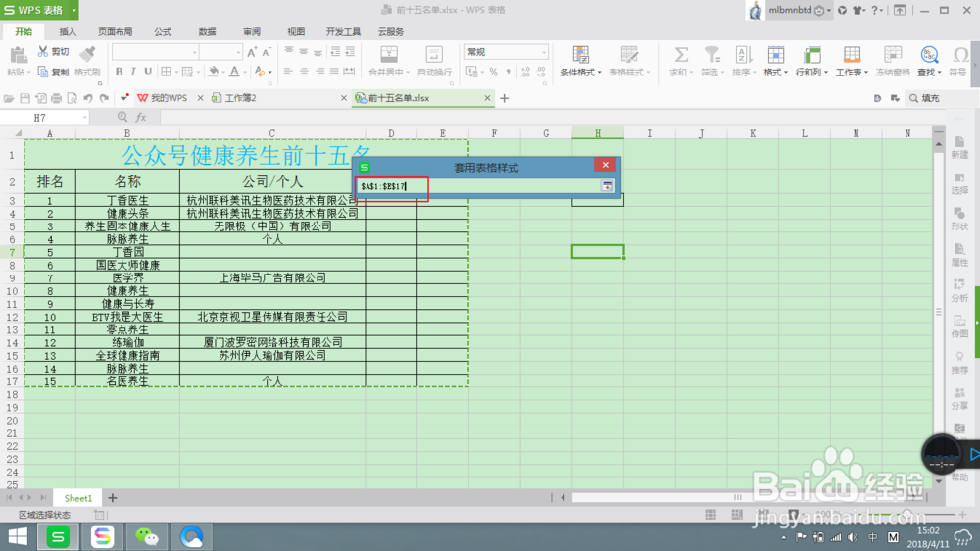980x551 pixels.
Task: Switch to 工作簿2 document tab
Action: pyautogui.click(x=241, y=98)
